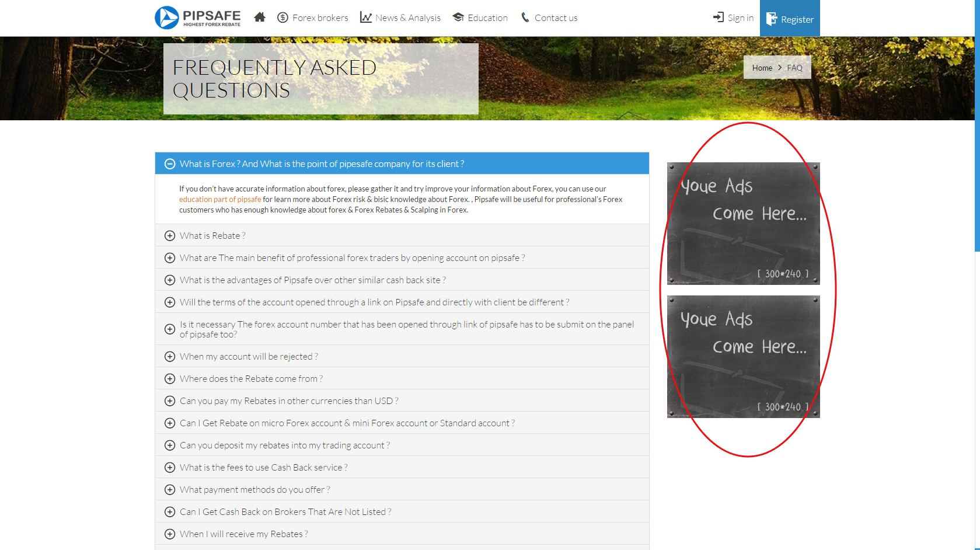Expand 'What payment methods' plus icon
Viewport: 980px width, 550px height.
click(x=170, y=490)
